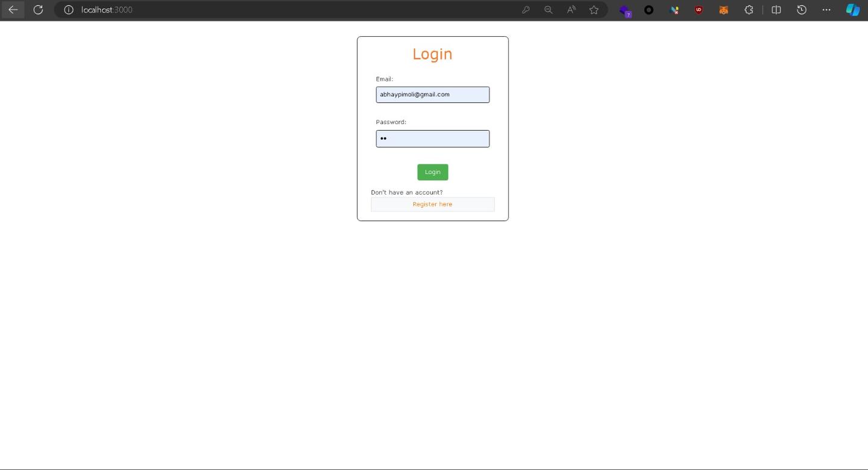Submit with the green Login button
The width and height of the screenshot is (868, 470).
click(x=433, y=172)
